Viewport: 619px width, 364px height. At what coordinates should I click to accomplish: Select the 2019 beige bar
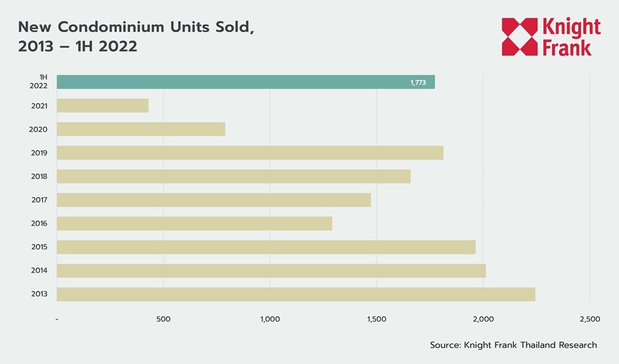click(x=250, y=153)
